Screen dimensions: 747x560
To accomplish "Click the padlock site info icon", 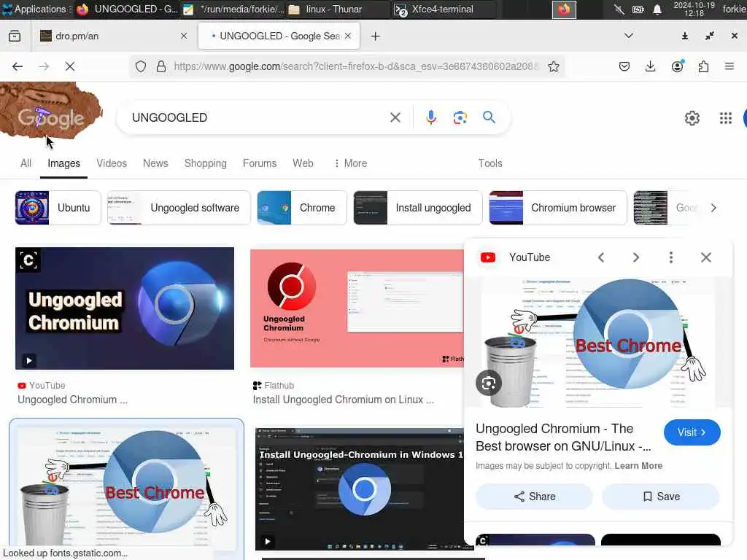I will [x=161, y=66].
